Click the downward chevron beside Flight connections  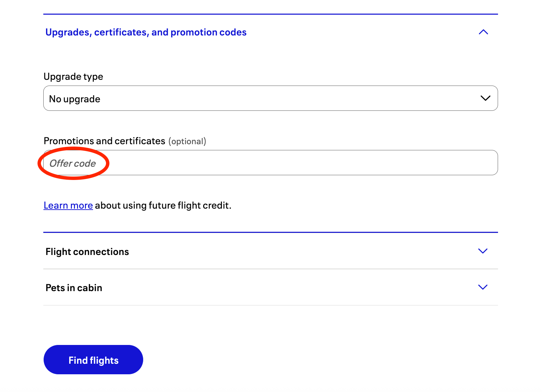tap(483, 251)
